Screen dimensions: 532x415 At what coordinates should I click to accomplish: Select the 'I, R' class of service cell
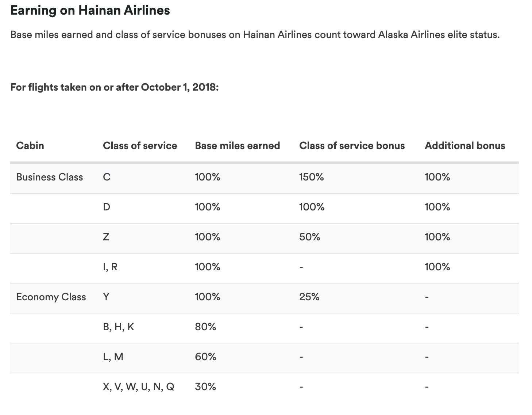tap(110, 267)
